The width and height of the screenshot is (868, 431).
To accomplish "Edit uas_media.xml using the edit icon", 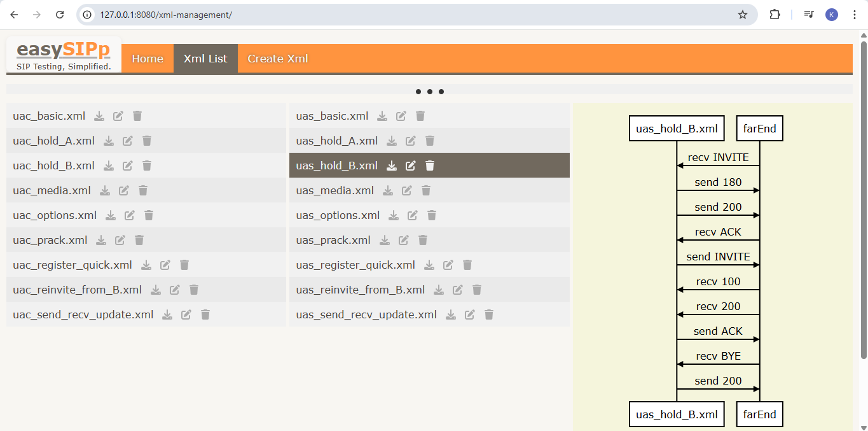I will (407, 190).
